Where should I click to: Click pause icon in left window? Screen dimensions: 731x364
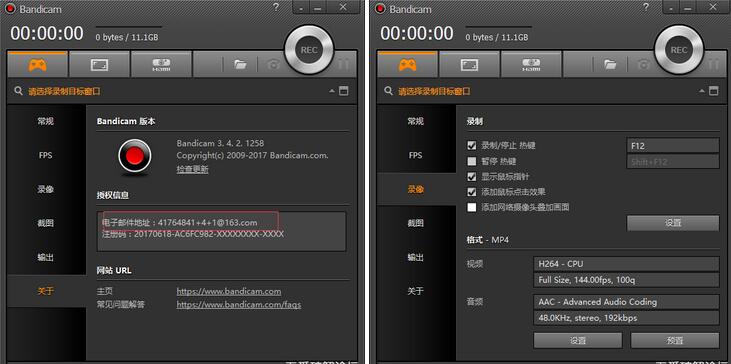pos(343,65)
